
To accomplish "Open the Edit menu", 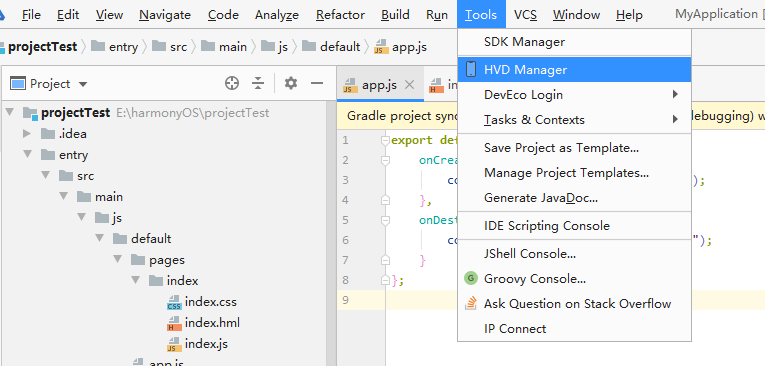I will pyautogui.click(x=68, y=15).
